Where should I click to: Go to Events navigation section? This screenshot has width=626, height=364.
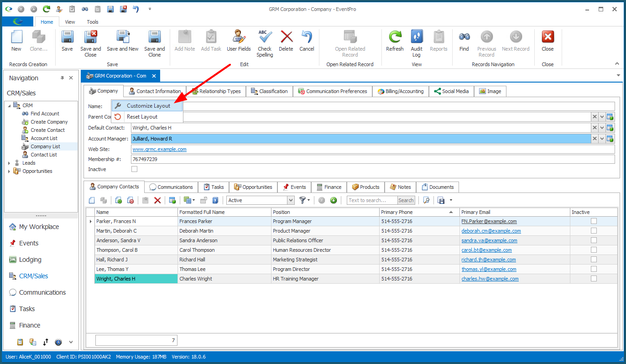(x=29, y=243)
